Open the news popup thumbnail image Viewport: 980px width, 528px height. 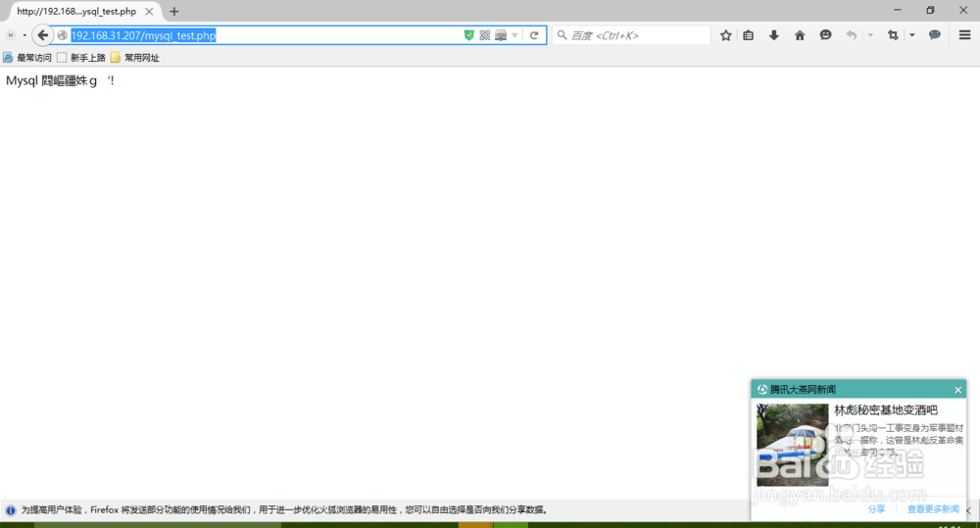pyautogui.click(x=793, y=445)
